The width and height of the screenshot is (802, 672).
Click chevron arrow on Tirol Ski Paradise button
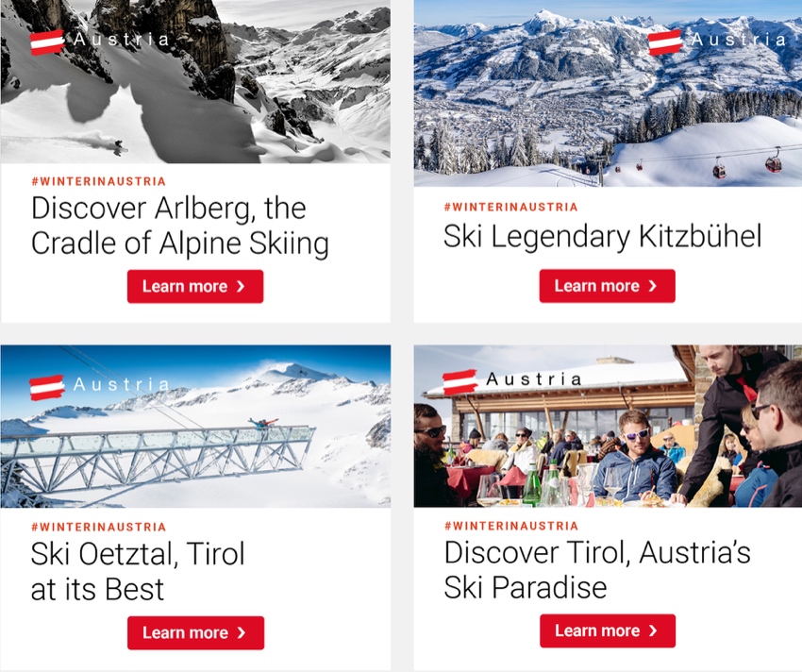(653, 630)
